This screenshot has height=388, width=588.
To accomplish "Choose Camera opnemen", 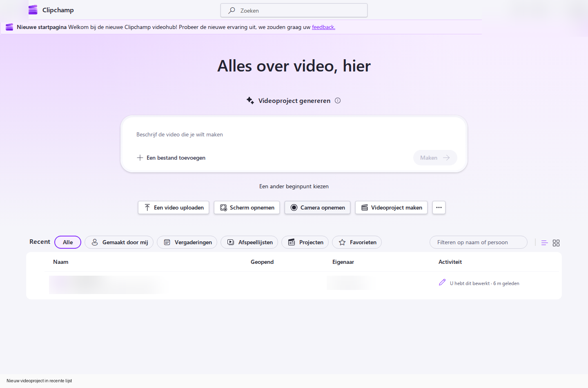I will coord(317,207).
